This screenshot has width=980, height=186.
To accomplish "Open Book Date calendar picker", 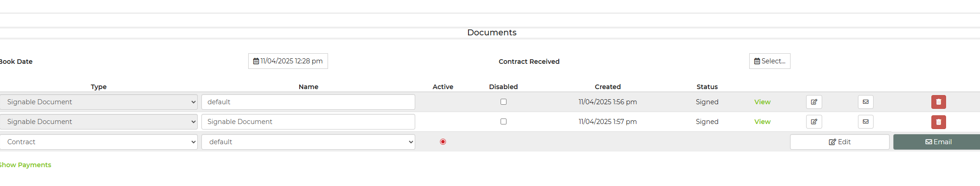I will [288, 61].
